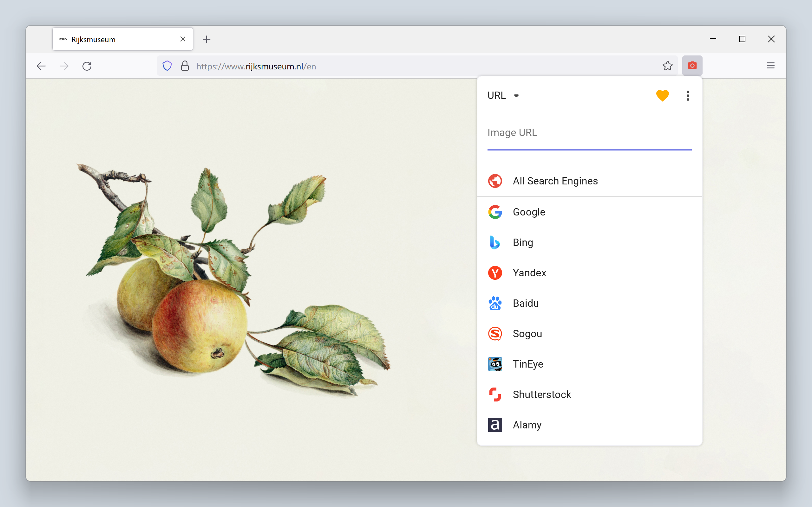This screenshot has height=507, width=812.
Task: Reload the current page
Action: click(87, 66)
